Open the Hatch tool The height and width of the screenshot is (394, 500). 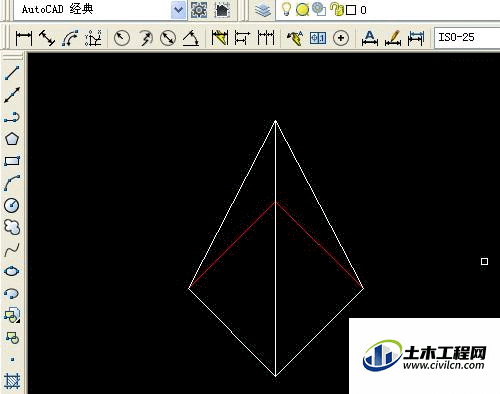click(12, 381)
